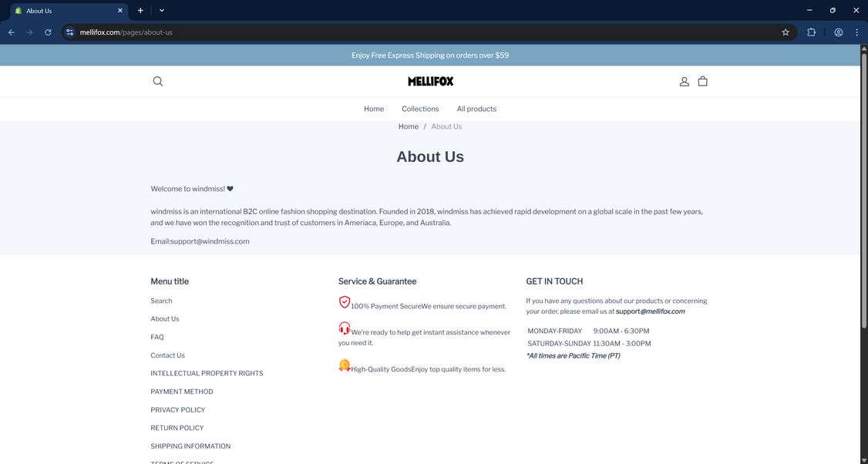The width and height of the screenshot is (868, 464).
Task: Open the PAYMENT METHOD link
Action: 182,392
